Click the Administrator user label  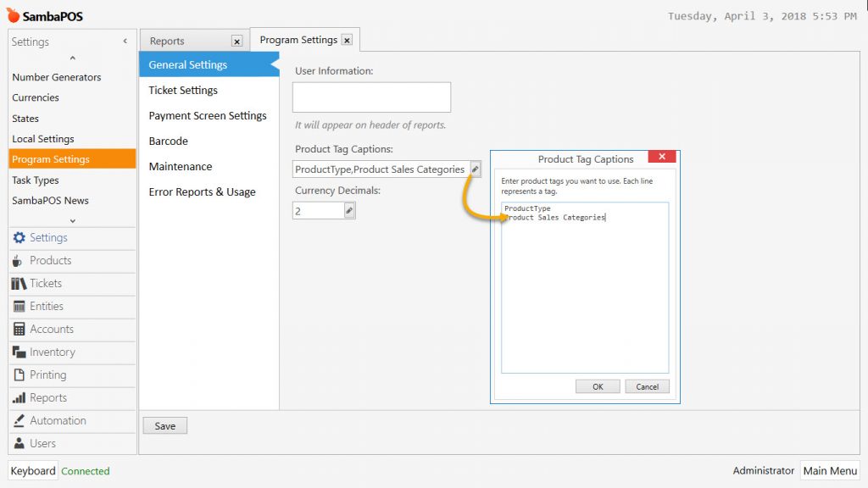764,471
